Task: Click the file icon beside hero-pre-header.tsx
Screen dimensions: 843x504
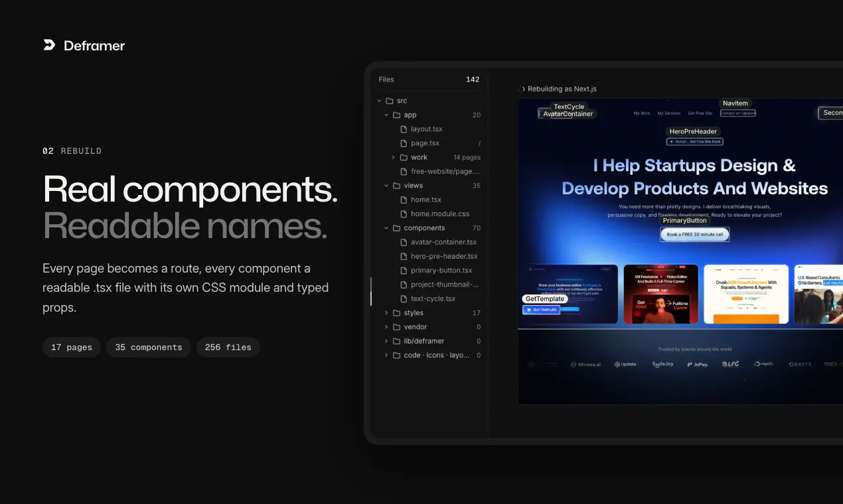Action: coord(404,256)
